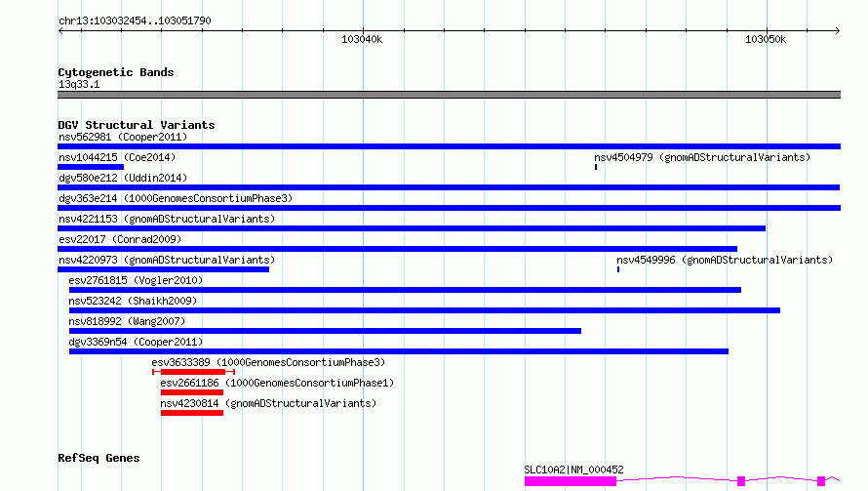
Task: Open esv2661186 1000GenomesConsortiumPhase1 label
Action: (x=277, y=383)
